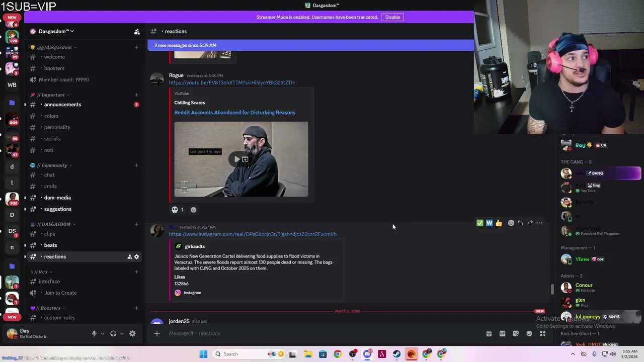The width and height of the screenshot is (644, 362).
Task: Create channel in Community category
Action: (136, 165)
